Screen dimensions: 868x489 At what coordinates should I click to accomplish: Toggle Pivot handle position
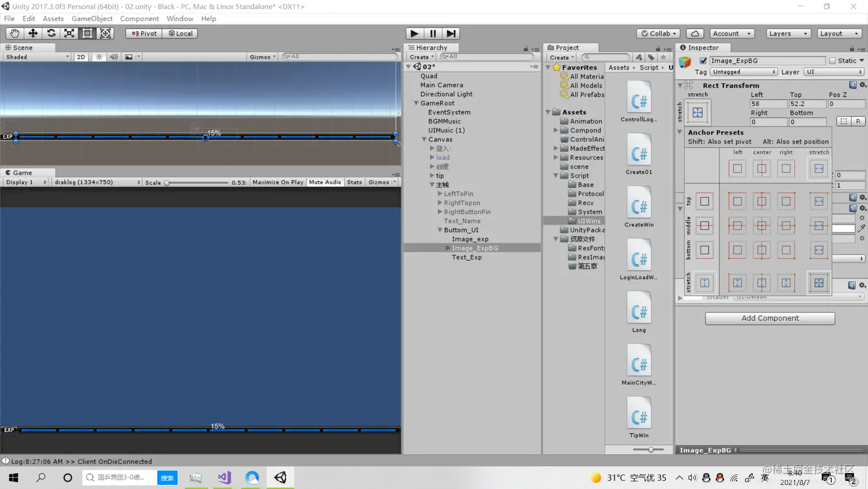pos(144,33)
